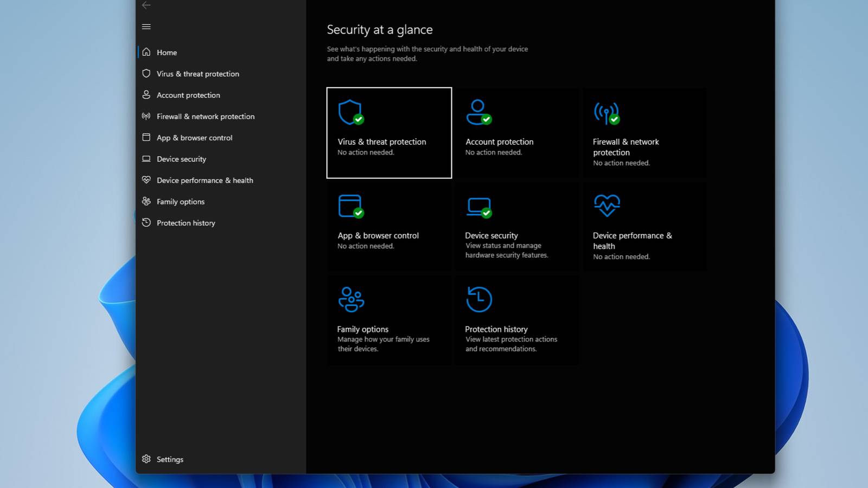Open Family options in the sidebar

180,202
